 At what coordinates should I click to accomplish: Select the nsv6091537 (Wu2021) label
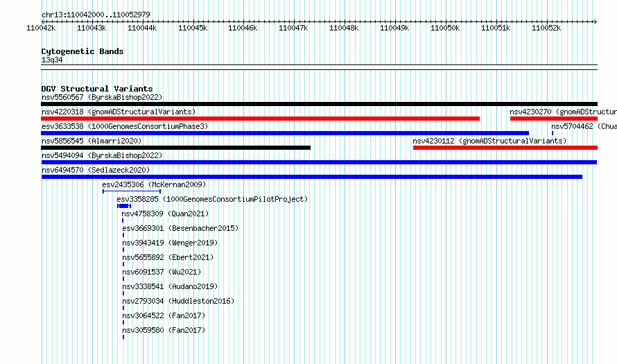click(x=162, y=272)
